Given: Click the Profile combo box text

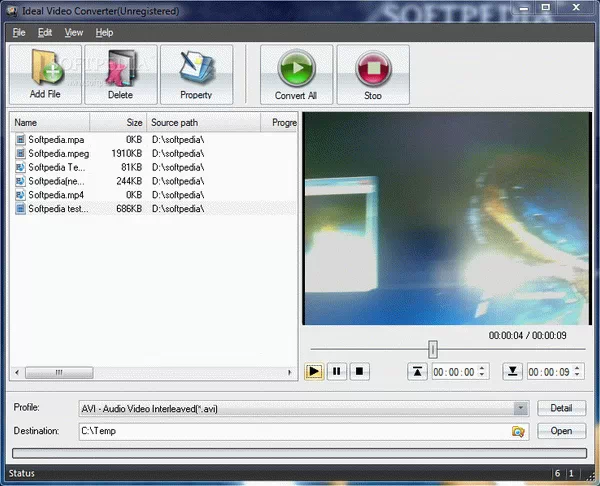Looking at the screenshot, I should (x=149, y=409).
